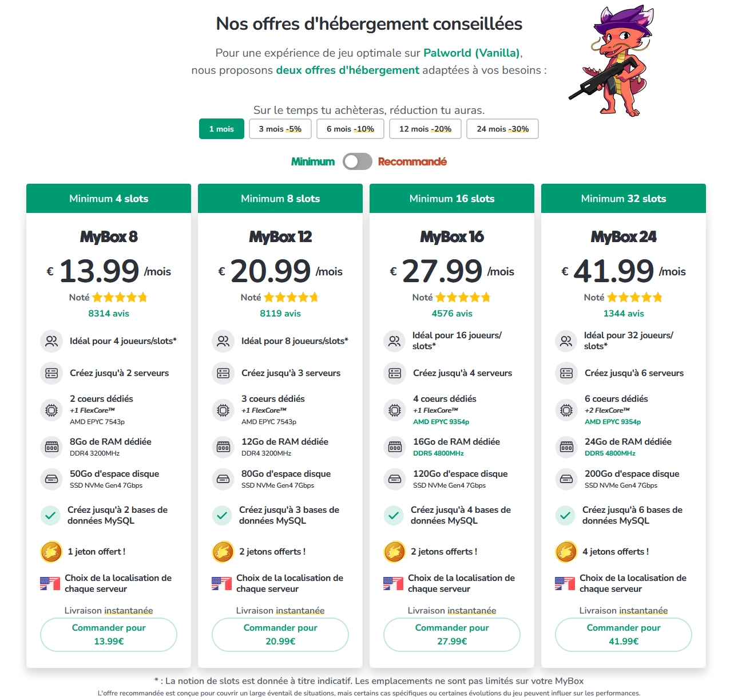Click the gold token coin in MyBox 16
This screenshot has width=730, height=700.
point(394,552)
